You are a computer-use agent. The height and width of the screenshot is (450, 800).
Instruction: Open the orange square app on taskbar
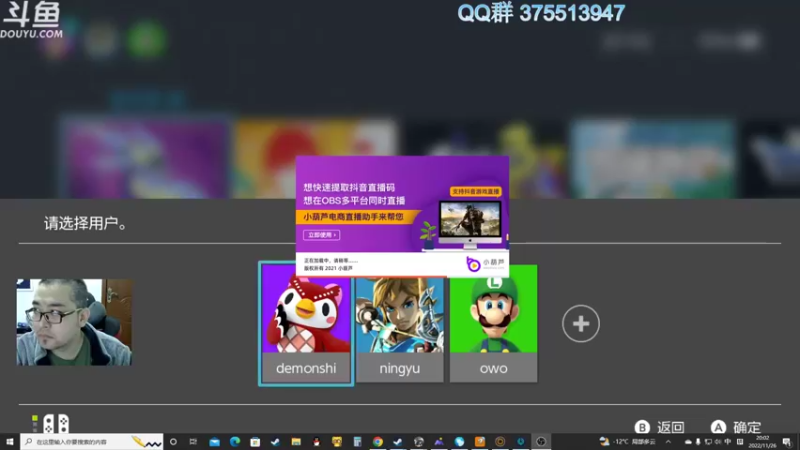pos(480,442)
